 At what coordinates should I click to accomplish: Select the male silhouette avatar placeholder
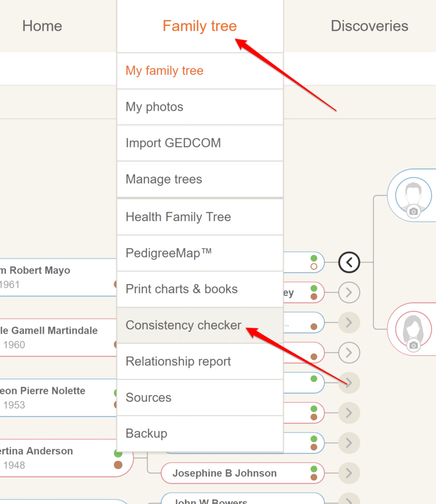(x=413, y=192)
